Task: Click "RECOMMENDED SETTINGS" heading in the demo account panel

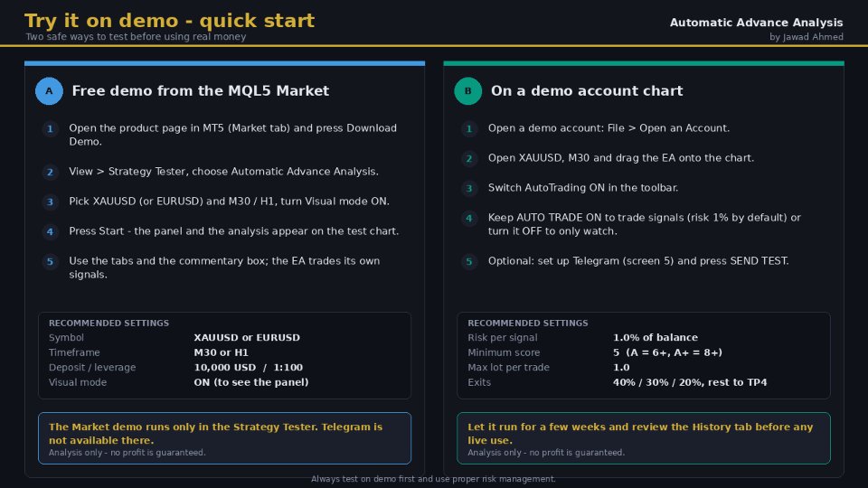Action: [x=528, y=324]
